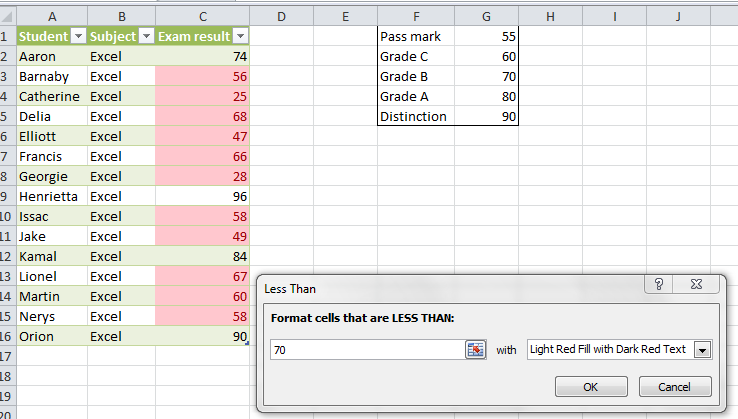
Task: Open the Subject column filter dropdown
Action: point(146,36)
